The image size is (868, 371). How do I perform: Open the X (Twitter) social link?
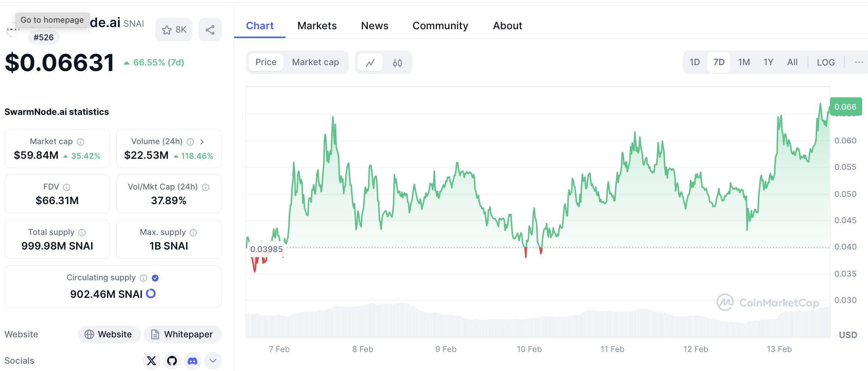click(151, 361)
